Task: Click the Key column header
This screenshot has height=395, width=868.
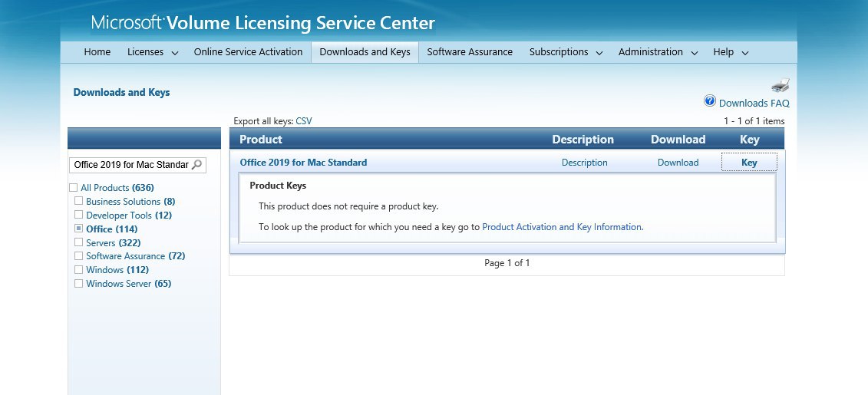Action: click(750, 140)
